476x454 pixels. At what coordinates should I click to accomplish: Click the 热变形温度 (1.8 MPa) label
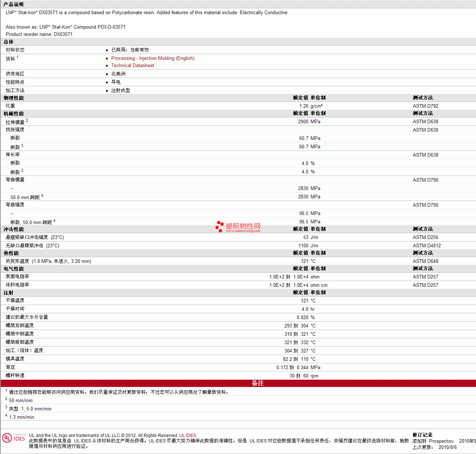pos(49,261)
